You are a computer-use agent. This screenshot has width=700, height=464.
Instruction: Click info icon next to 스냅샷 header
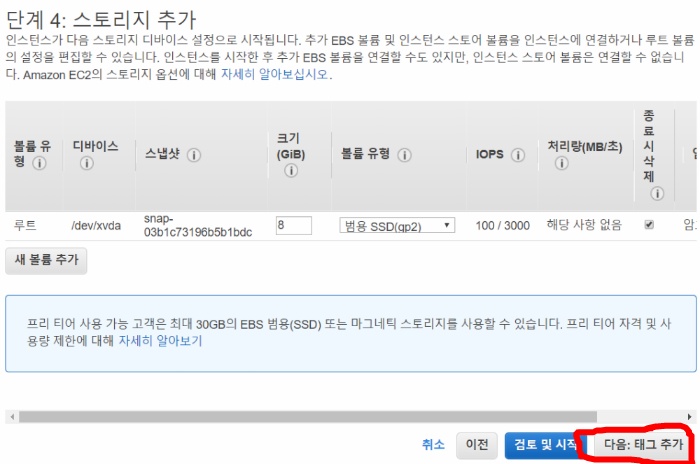point(194,155)
